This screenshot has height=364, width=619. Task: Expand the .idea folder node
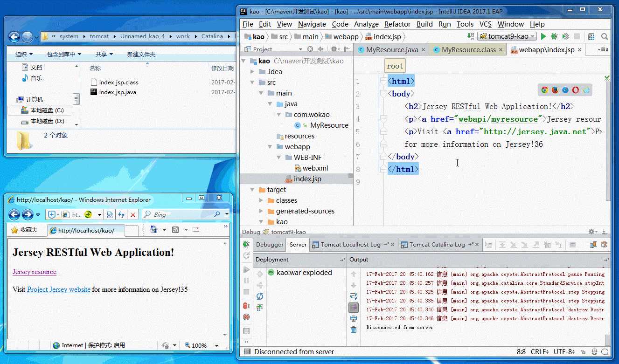tap(252, 72)
